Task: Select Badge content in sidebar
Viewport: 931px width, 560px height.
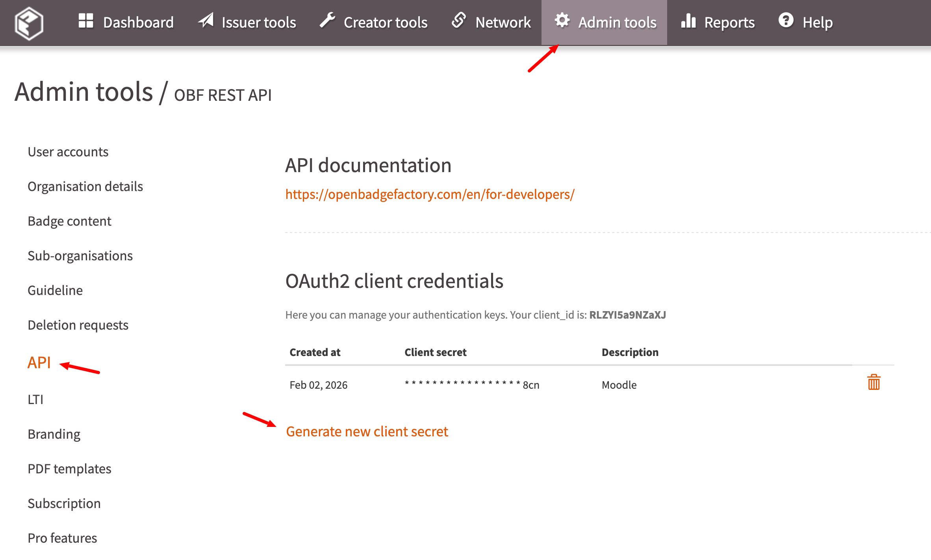Action: pyautogui.click(x=69, y=221)
